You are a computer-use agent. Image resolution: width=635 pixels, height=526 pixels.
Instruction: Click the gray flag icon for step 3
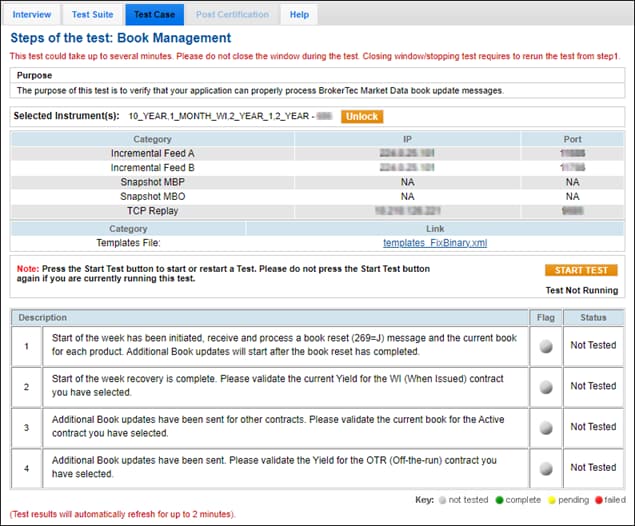tap(545, 428)
